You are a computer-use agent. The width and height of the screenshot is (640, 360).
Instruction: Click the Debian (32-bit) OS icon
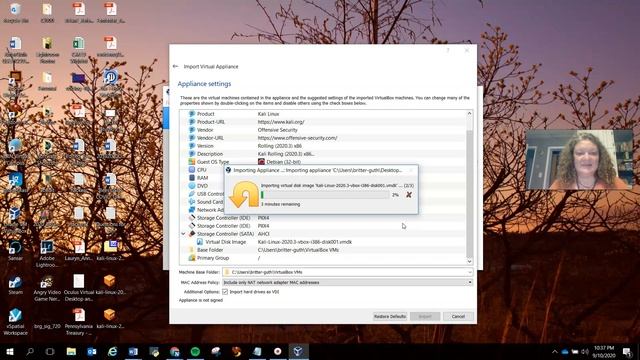[261, 162]
